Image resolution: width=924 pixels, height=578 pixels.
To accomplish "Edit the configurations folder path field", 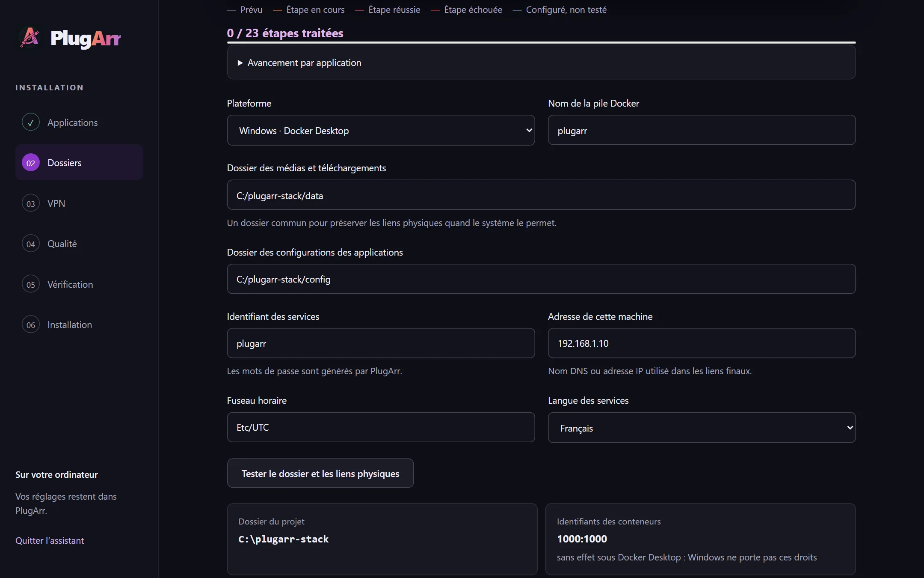I will tap(541, 279).
